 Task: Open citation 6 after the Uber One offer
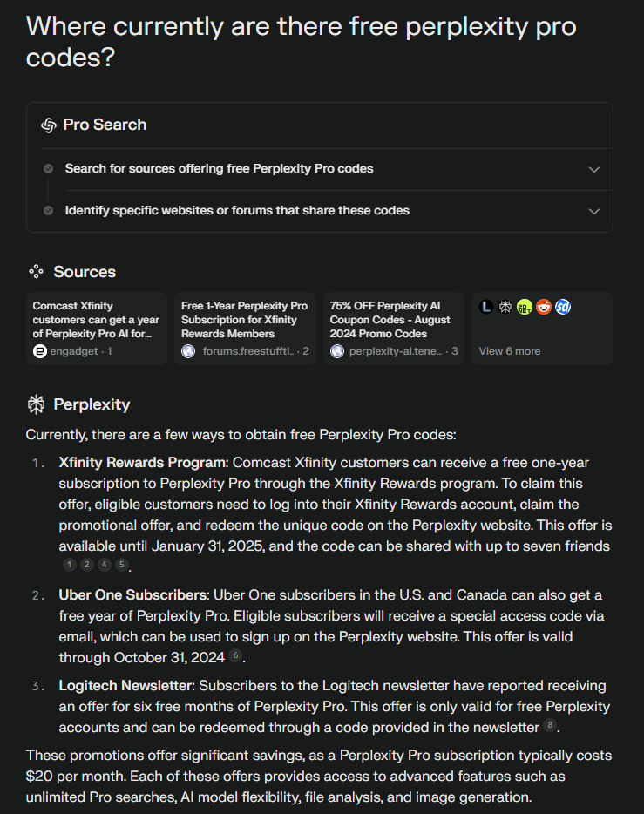click(235, 655)
